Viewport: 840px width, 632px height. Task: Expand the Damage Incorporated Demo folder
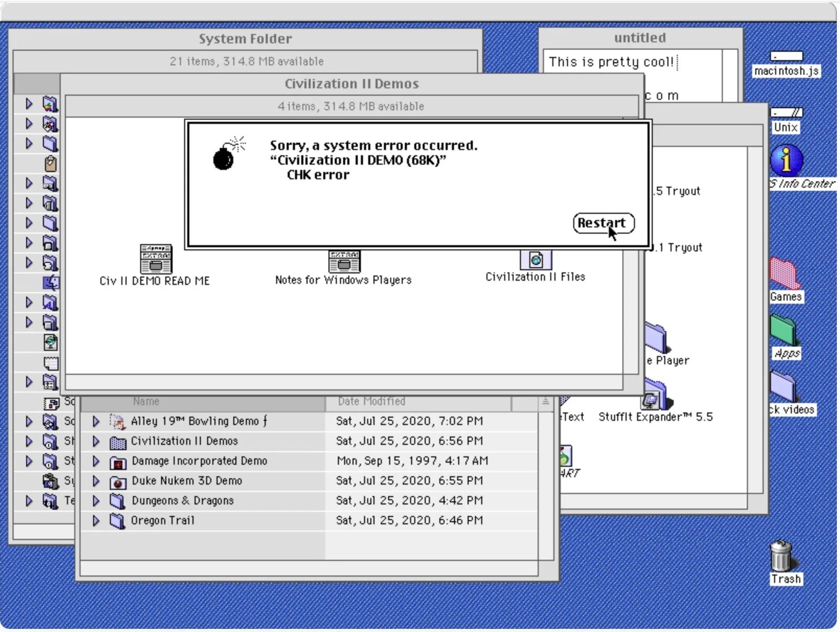point(96,461)
